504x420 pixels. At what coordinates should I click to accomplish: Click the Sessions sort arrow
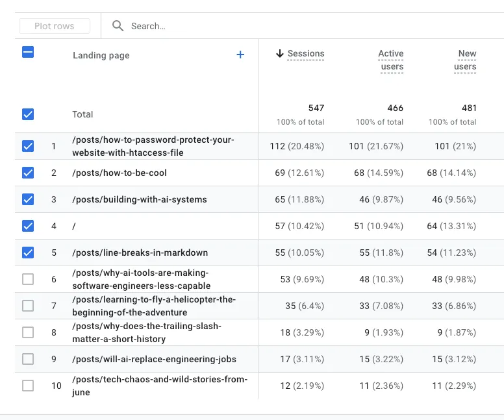pyautogui.click(x=280, y=54)
